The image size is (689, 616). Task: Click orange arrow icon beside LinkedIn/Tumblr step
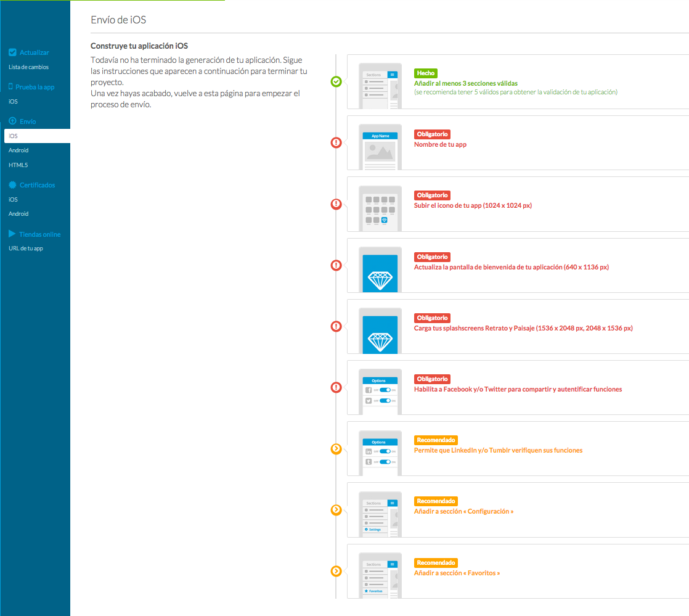pyautogui.click(x=336, y=448)
